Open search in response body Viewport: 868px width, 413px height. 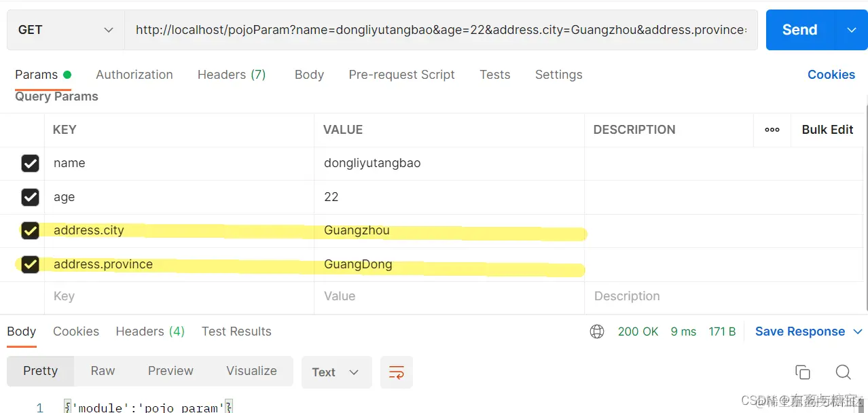(x=844, y=372)
